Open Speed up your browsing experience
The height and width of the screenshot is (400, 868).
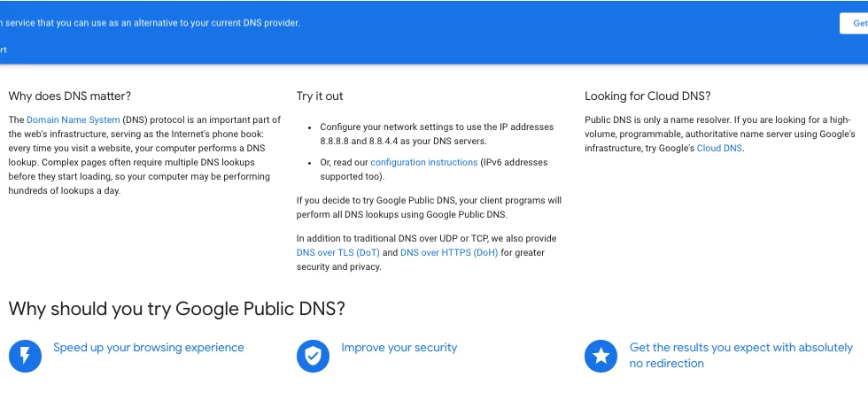click(149, 348)
